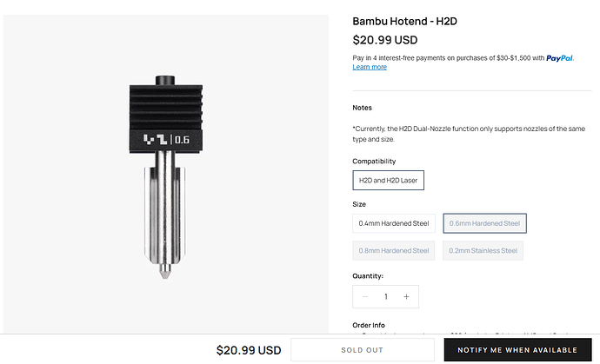The width and height of the screenshot is (600, 364).
Task: Increase quantity with the plus icon
Action: click(x=406, y=297)
